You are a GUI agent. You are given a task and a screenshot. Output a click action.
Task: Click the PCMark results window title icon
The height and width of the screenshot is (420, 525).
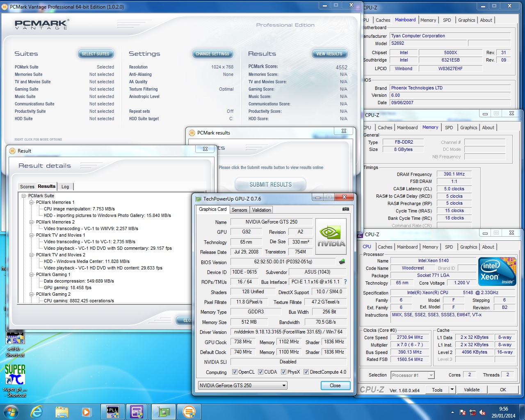(192, 132)
